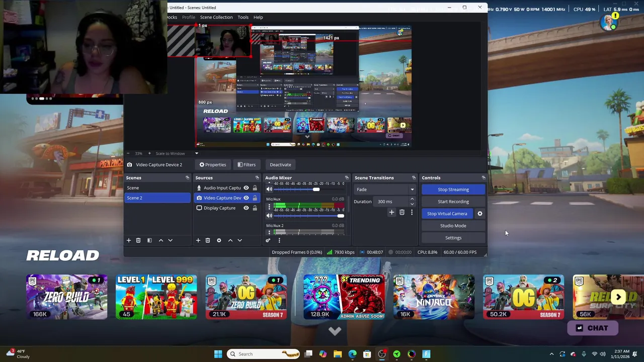Open Mic/Aux 2 channel three-dot menu

click(269, 232)
